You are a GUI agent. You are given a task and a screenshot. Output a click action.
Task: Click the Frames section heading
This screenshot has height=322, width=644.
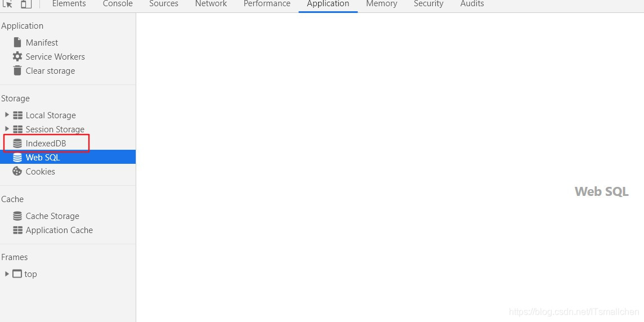[x=15, y=257]
